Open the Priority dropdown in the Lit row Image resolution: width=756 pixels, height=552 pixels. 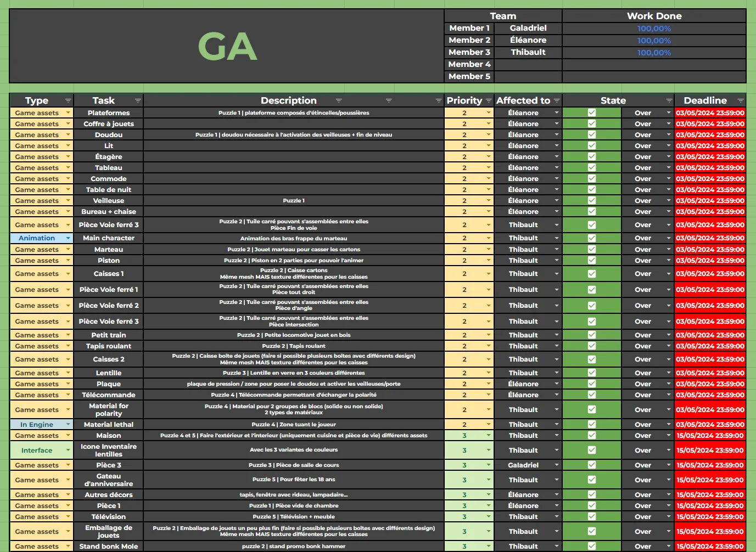pos(489,146)
